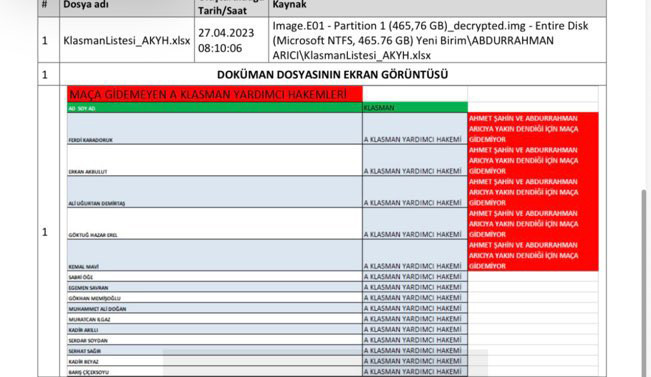Image resolution: width=651 pixels, height=377 pixels.
Task: Click the red note beside GÖKTUĞ HAZAR EREL
Action: [533, 223]
